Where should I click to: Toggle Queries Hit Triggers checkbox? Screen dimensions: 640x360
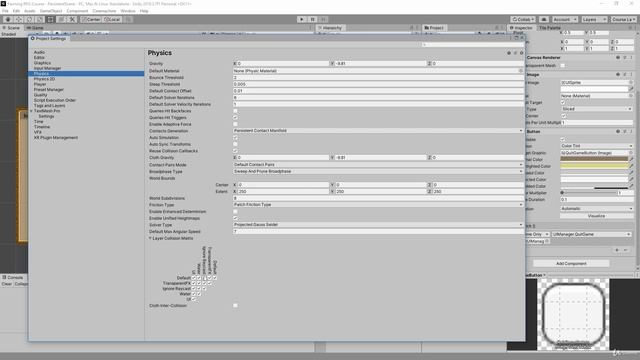(x=235, y=118)
